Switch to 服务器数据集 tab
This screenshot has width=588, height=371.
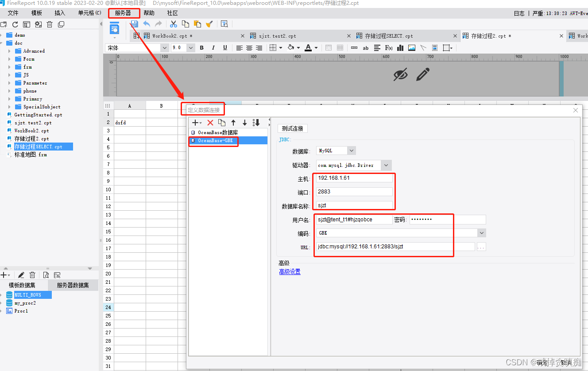click(x=73, y=285)
